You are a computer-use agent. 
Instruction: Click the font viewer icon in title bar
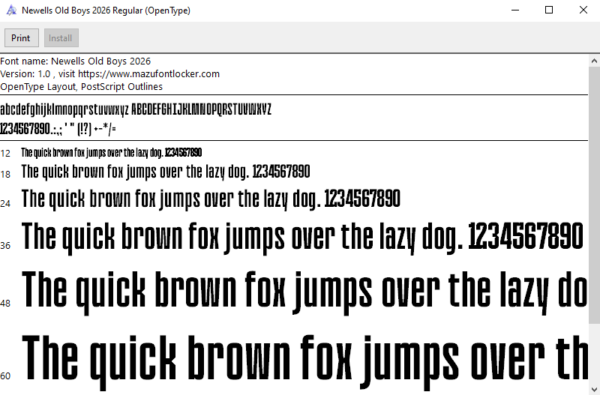coord(11,10)
